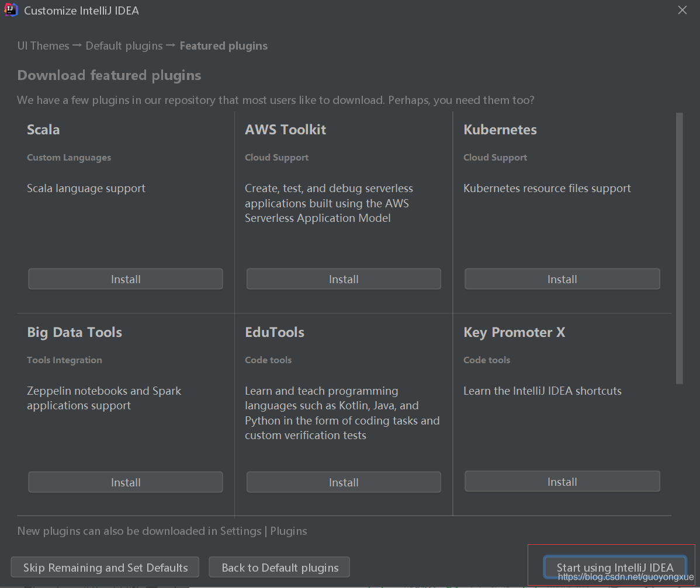Click 'Zeppelin notebooks and Spark' description
The height and width of the screenshot is (588, 700).
click(104, 398)
